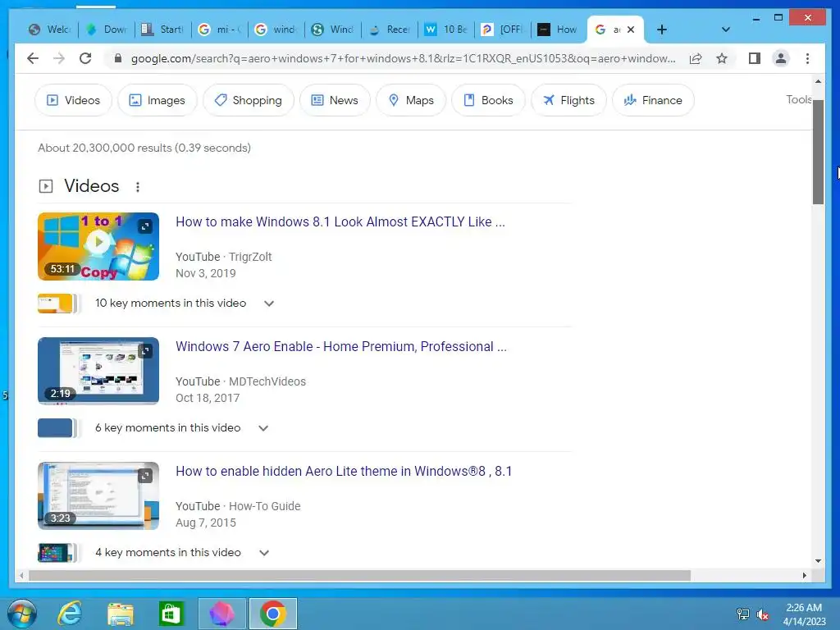The image size is (840, 630).
Task: Click the vertical scrollbar thumb
Action: pyautogui.click(x=818, y=152)
